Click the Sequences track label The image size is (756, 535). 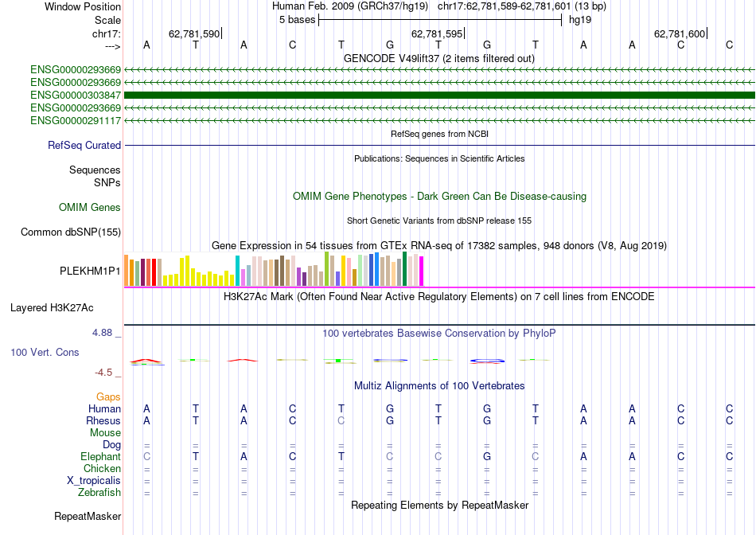click(x=95, y=170)
